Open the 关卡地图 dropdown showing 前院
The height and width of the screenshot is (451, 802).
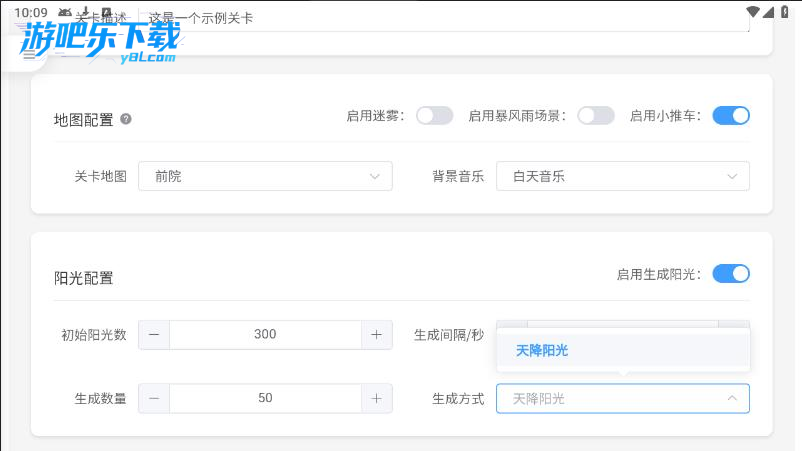265,176
